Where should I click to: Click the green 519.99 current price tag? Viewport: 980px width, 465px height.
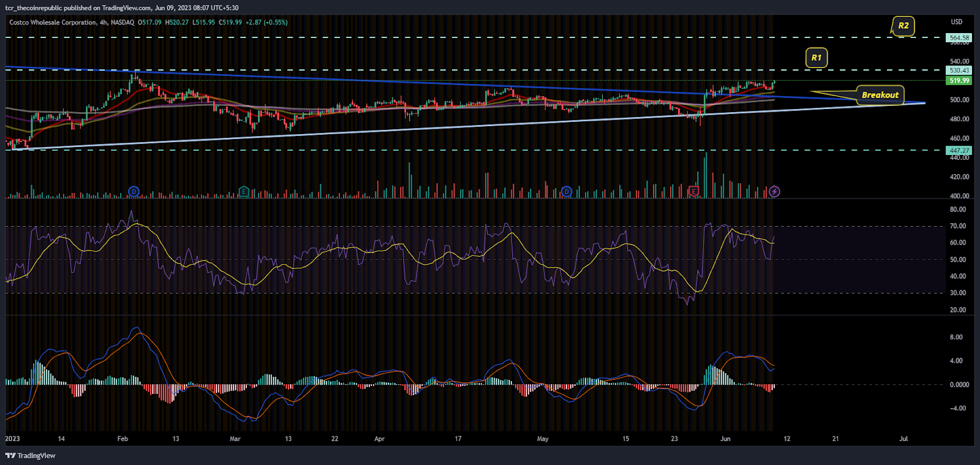959,81
